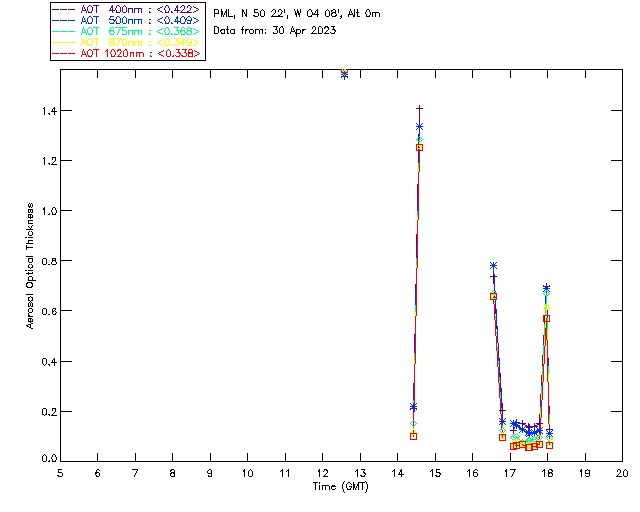Click the x-axis label 8
This screenshot has height=512, width=640.
pyautogui.click(x=173, y=473)
